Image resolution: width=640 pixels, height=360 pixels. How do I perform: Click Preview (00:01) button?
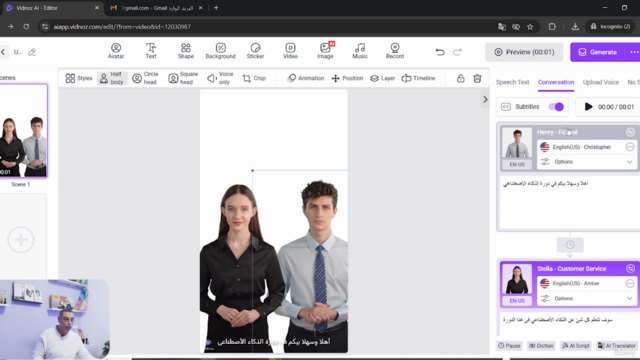click(524, 52)
